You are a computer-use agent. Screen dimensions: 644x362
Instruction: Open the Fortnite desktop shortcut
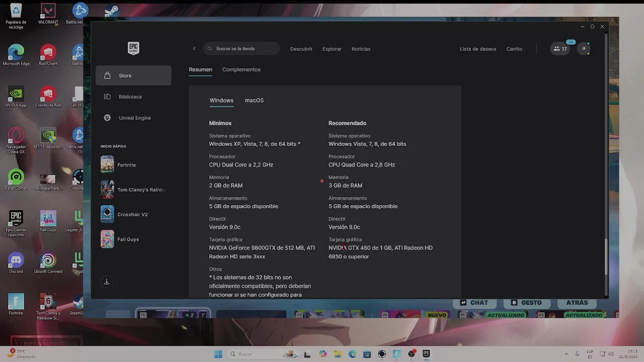tap(16, 304)
